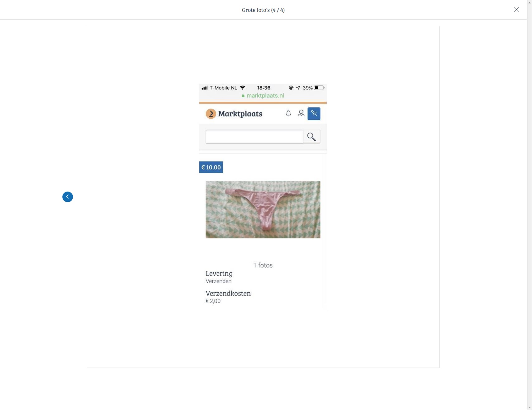Select the € 10,00 price tag
This screenshot has width=532, height=410.
(x=211, y=167)
